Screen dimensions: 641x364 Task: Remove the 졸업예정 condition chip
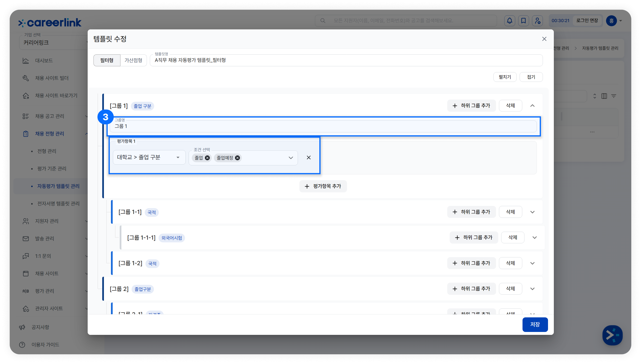[237, 158]
